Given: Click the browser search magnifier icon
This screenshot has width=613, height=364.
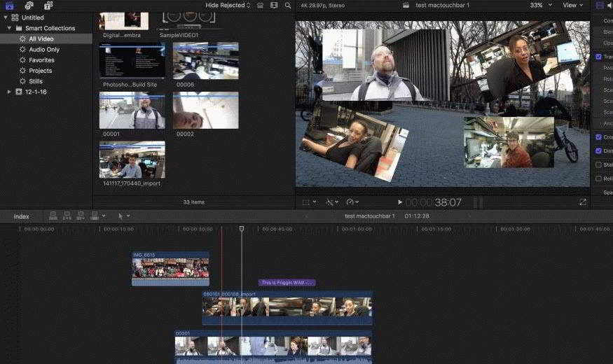Looking at the screenshot, I should [x=287, y=6].
